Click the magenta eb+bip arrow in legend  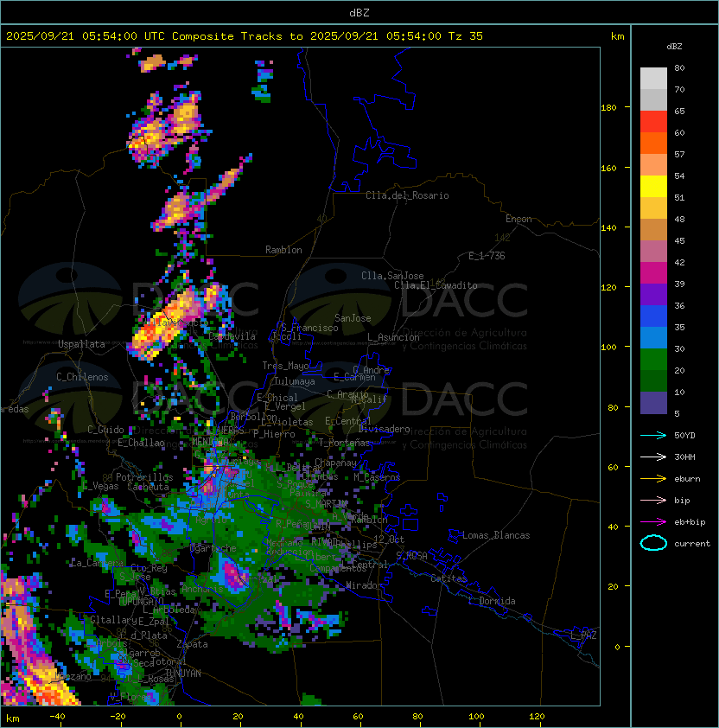(x=653, y=522)
